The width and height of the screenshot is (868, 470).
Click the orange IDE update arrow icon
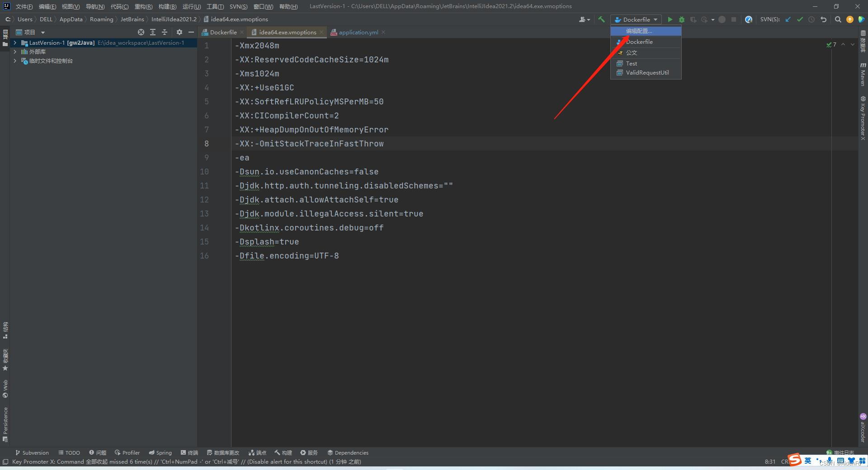tap(850, 19)
